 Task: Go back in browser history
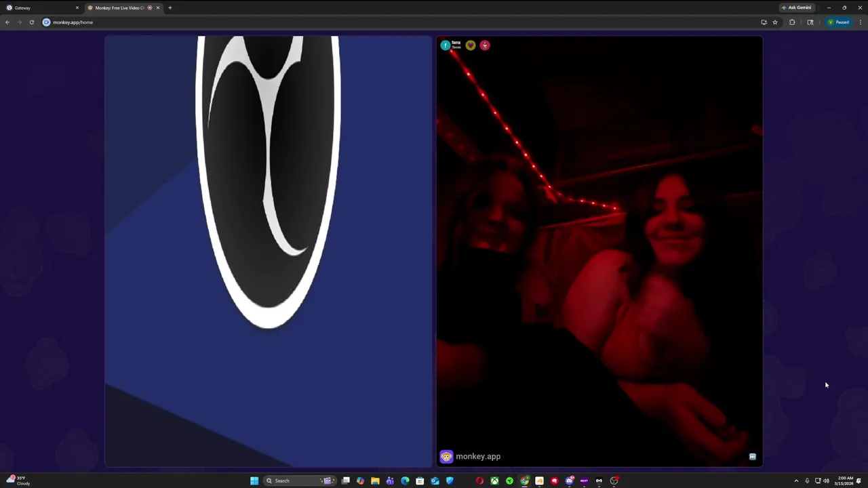(x=7, y=22)
